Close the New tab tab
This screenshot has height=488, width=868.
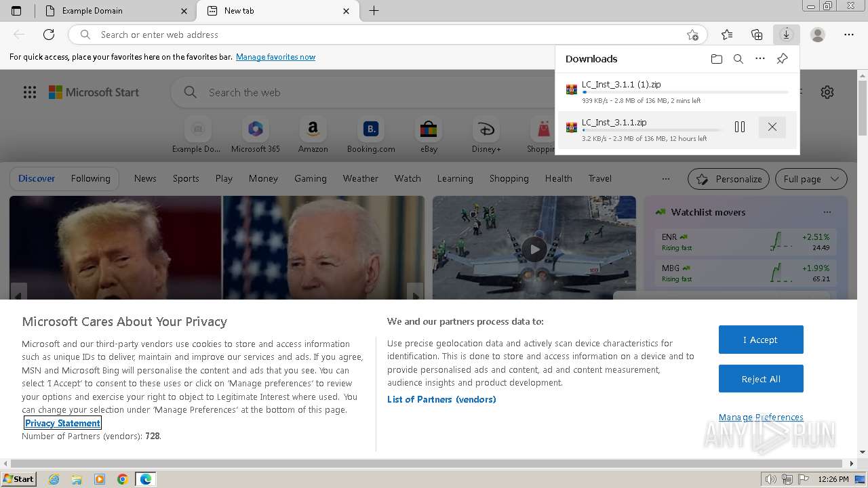click(x=347, y=11)
